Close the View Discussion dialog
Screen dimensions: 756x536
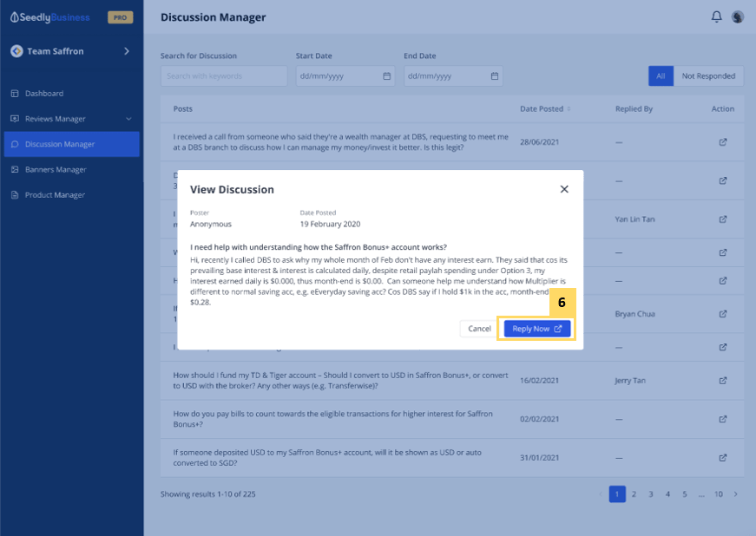(x=564, y=189)
